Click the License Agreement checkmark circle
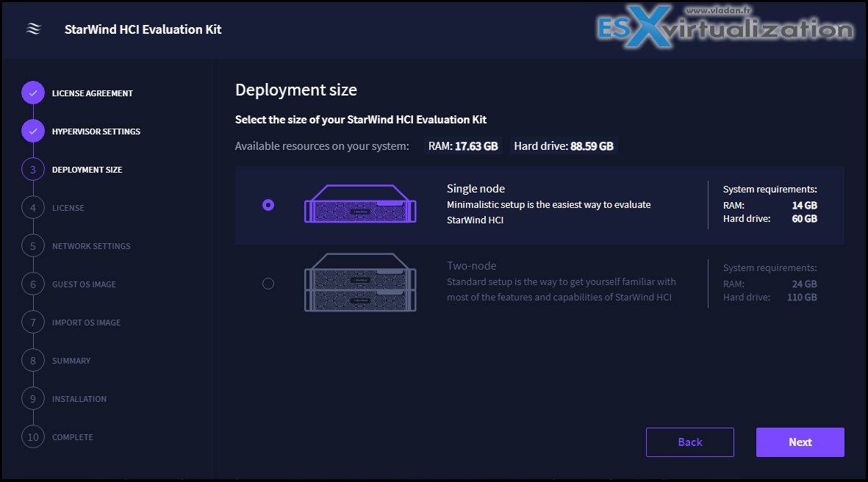This screenshot has width=868, height=482. pyautogui.click(x=33, y=93)
